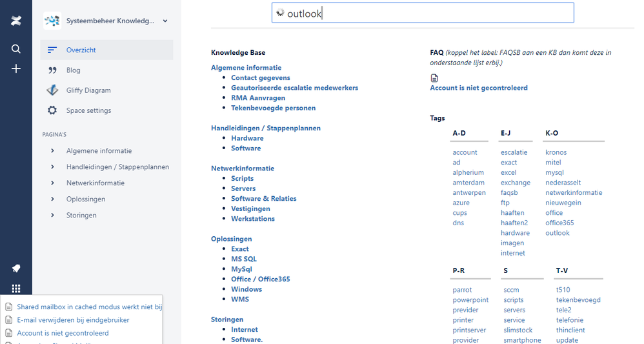The height and width of the screenshot is (344, 644).
Task: Open Werkstations link
Action: pos(252,219)
